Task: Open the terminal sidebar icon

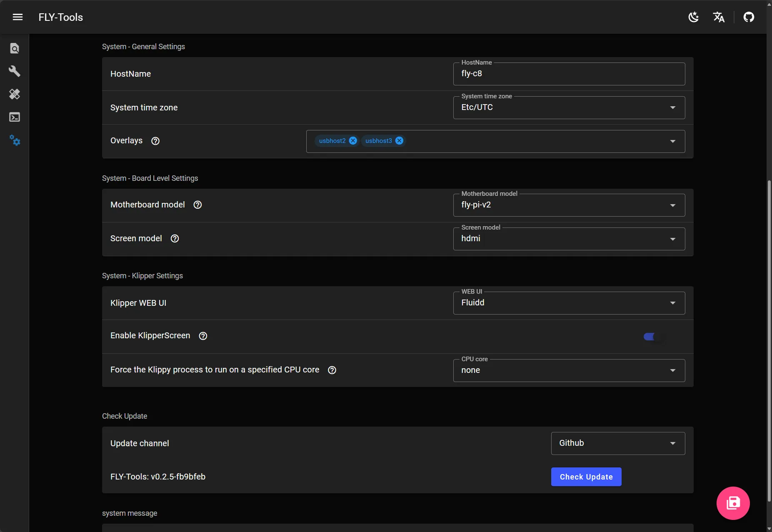Action: pyautogui.click(x=15, y=117)
